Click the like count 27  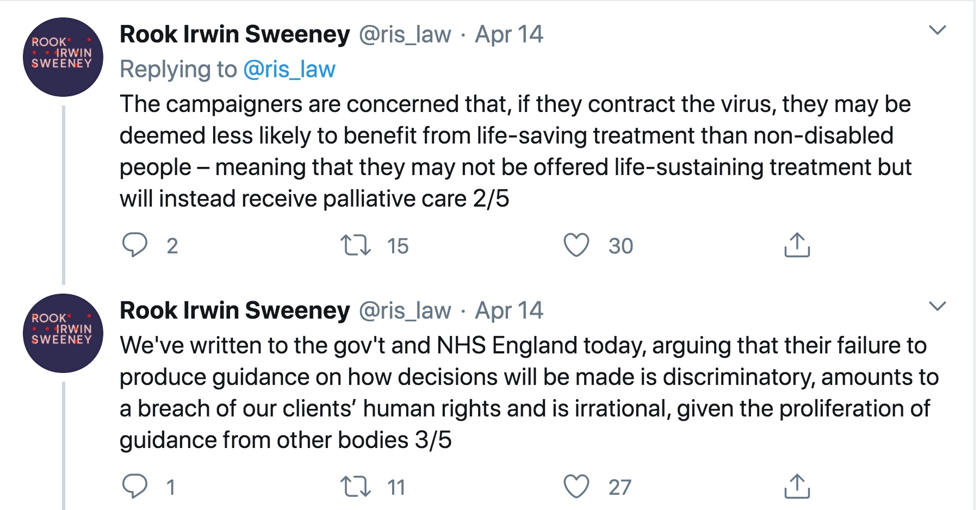(620, 487)
